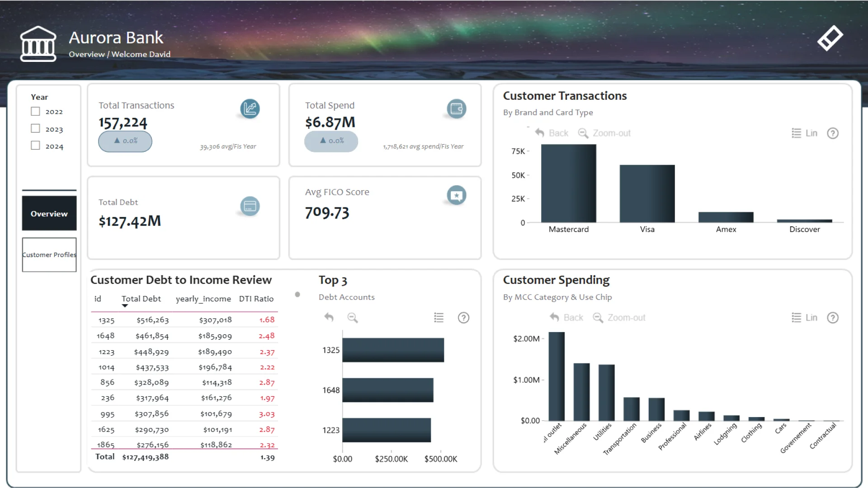Check the 2024 year filter
Screen dimensions: 868x488
[x=35, y=145]
